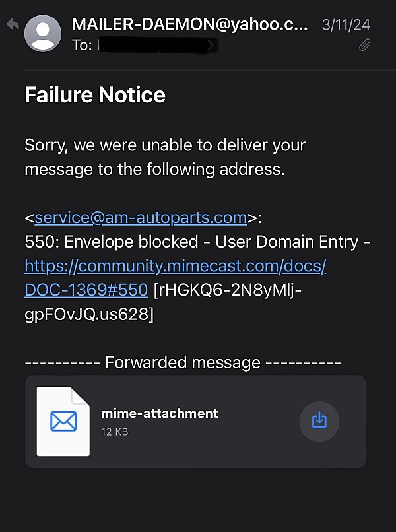Open the service@am-autoparts.com link
The image size is (396, 532).
[x=141, y=217]
